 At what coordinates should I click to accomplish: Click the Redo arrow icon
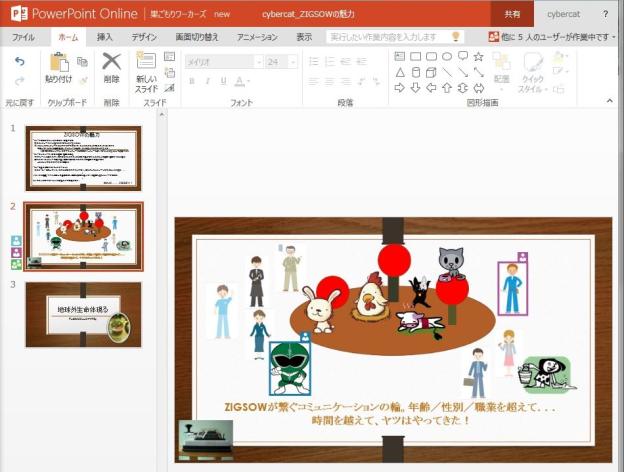point(20,81)
